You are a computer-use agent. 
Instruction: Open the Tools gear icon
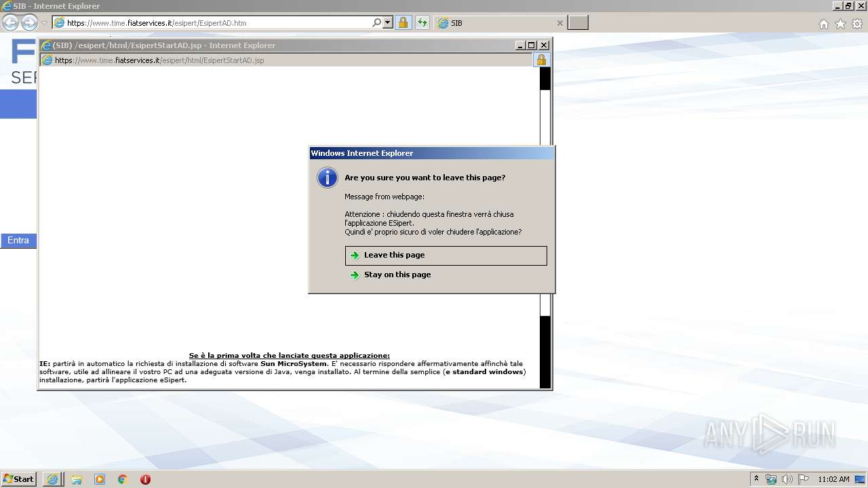coord(857,24)
